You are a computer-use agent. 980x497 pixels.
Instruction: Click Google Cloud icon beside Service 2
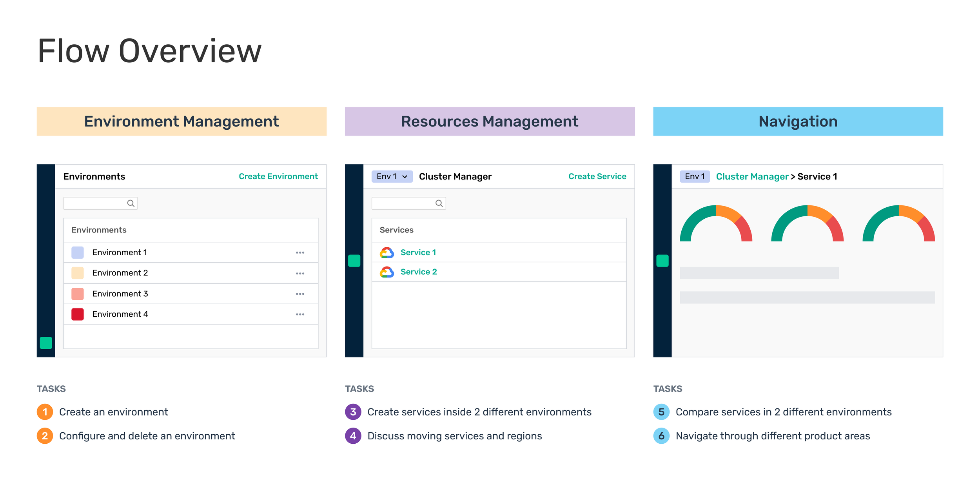click(387, 272)
